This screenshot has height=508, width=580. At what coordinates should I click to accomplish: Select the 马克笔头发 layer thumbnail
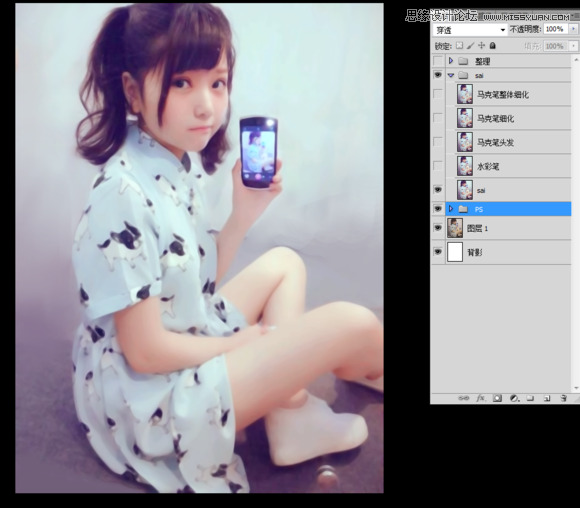pyautogui.click(x=465, y=142)
